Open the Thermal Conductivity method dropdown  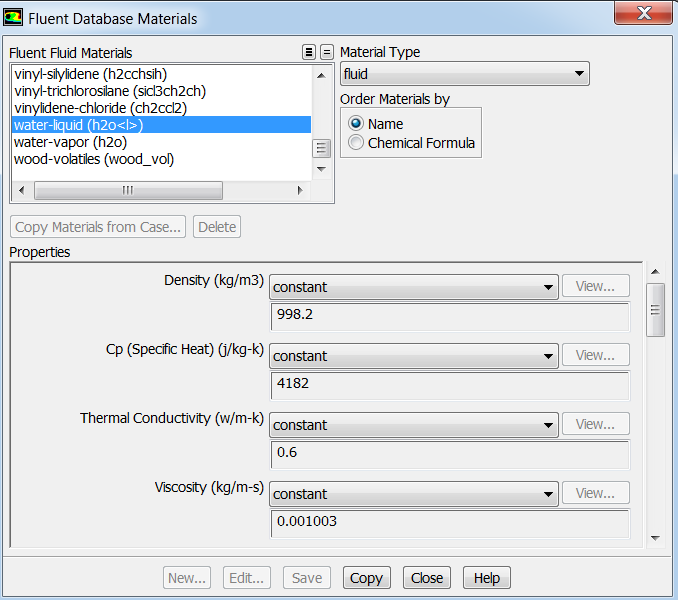click(x=413, y=425)
